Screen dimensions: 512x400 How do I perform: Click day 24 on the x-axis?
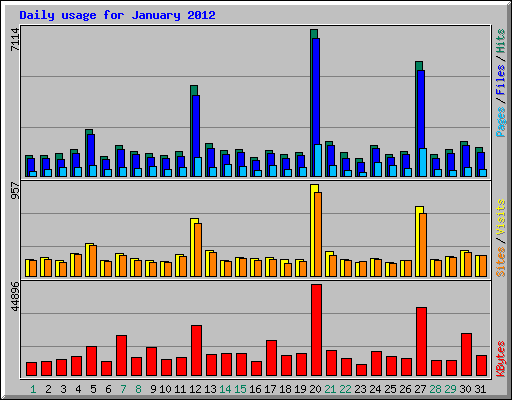(x=375, y=389)
